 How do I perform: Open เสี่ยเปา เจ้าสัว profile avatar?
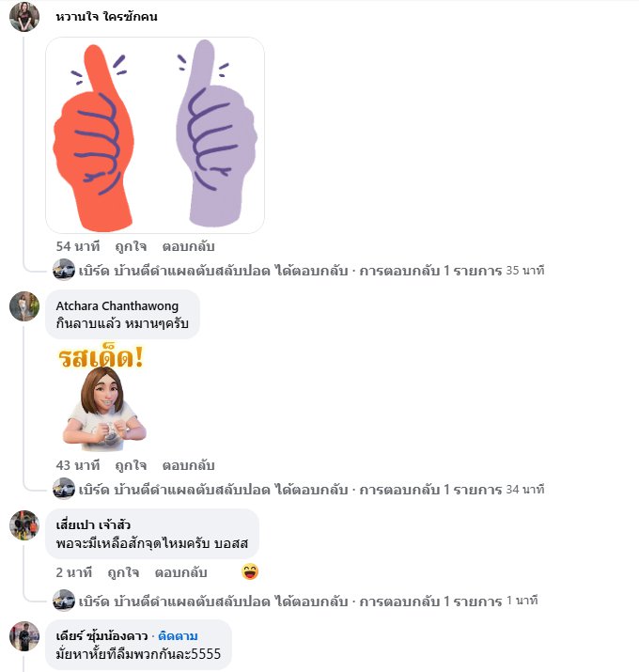click(x=24, y=525)
